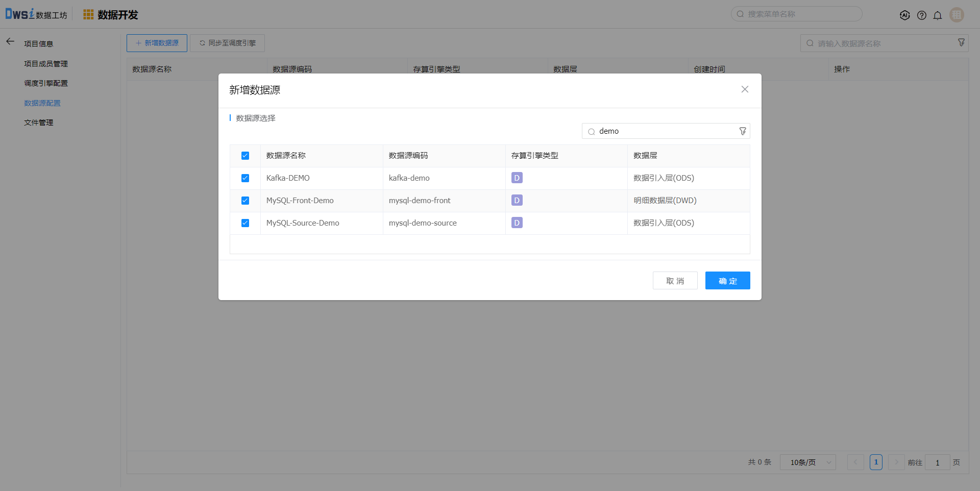
Task: Open filter on main data source search
Action: coord(961,43)
